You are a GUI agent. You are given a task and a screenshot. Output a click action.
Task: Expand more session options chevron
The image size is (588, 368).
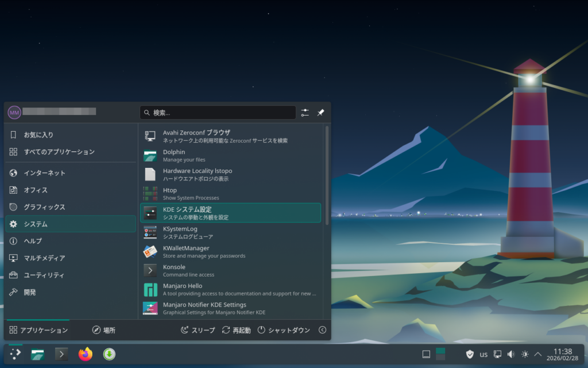point(322,330)
